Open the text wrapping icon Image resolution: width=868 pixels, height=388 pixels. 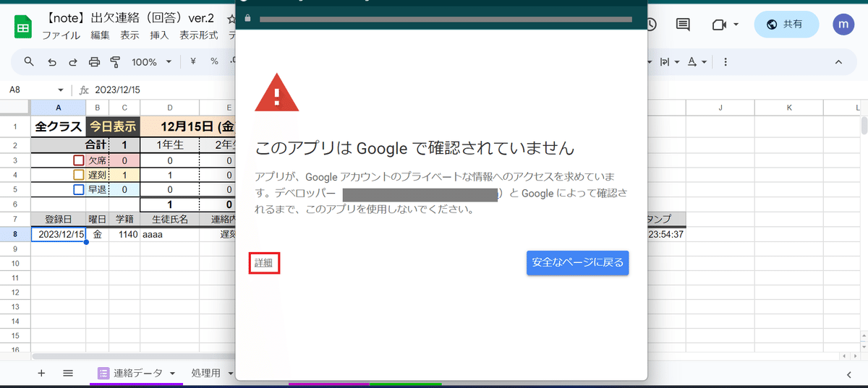[x=663, y=62]
